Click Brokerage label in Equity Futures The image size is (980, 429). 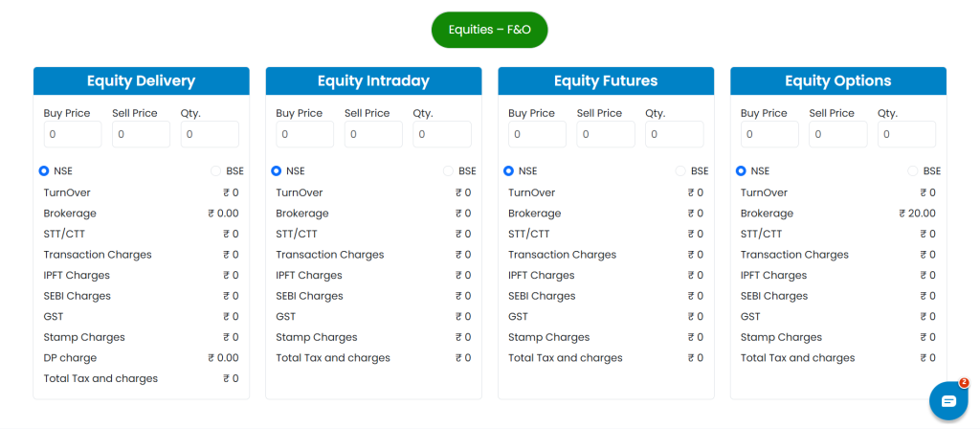(535, 214)
